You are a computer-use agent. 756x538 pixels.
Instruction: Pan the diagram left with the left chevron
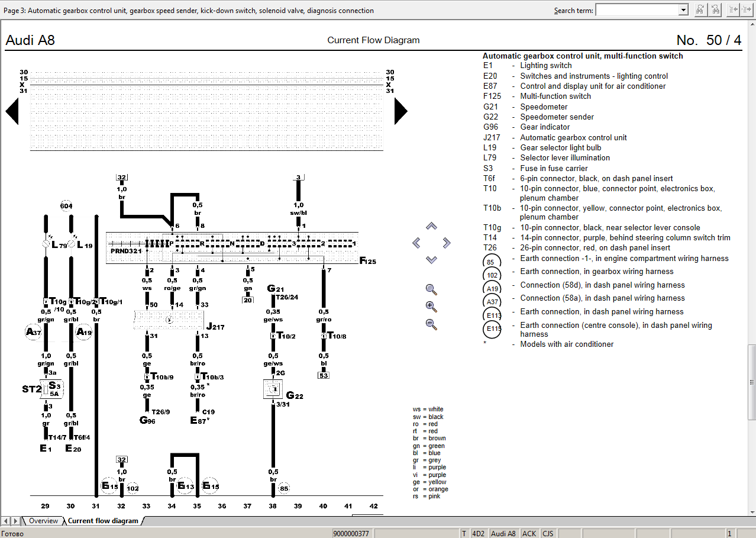coord(416,243)
